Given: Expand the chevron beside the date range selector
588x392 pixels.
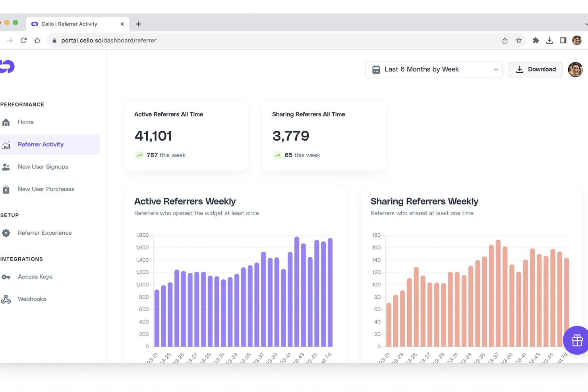Looking at the screenshot, I should point(496,70).
